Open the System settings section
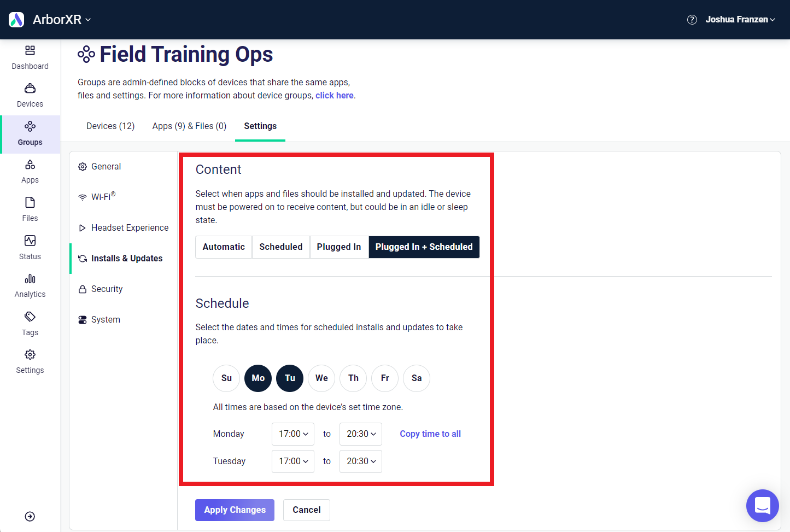Image resolution: width=790 pixels, height=532 pixels. click(x=124, y=319)
